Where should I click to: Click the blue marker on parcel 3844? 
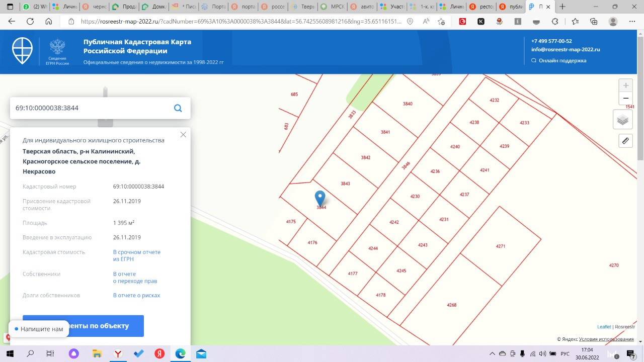[x=320, y=198]
